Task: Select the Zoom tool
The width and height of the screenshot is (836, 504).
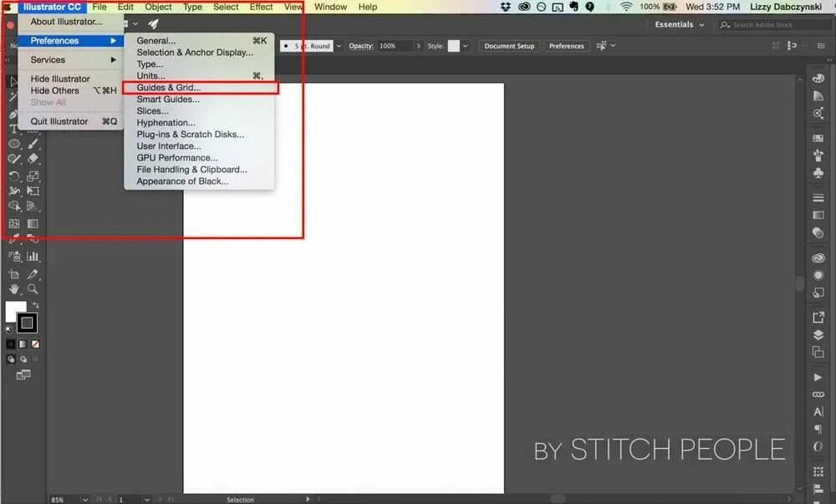Action: tap(33, 289)
